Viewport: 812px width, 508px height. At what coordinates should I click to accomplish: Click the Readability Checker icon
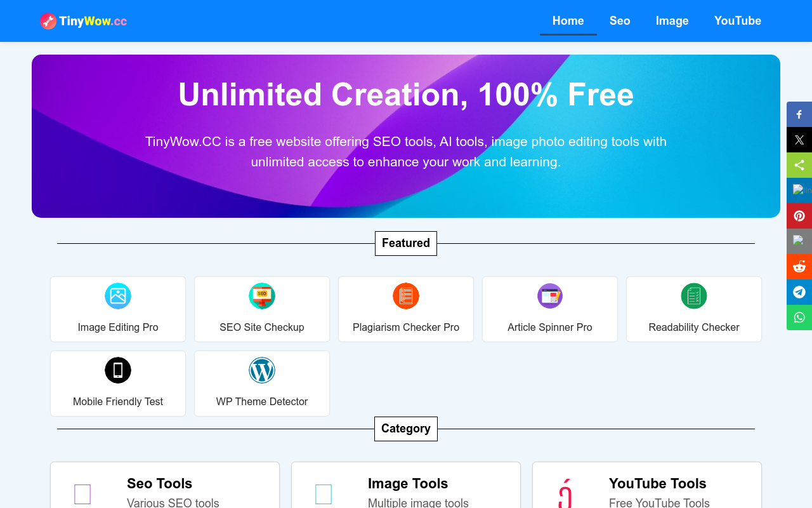[694, 296]
